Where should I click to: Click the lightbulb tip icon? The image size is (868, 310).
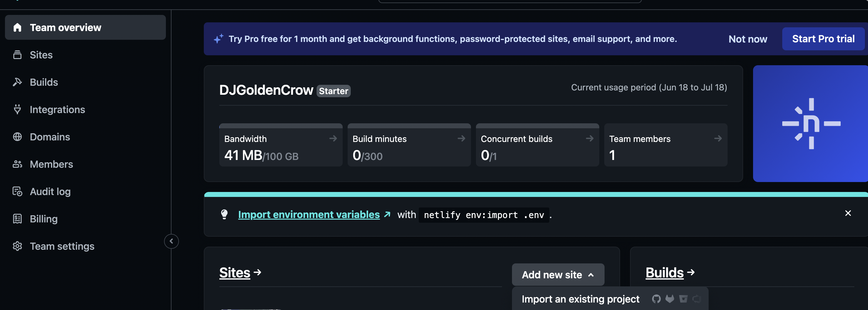coord(224,214)
